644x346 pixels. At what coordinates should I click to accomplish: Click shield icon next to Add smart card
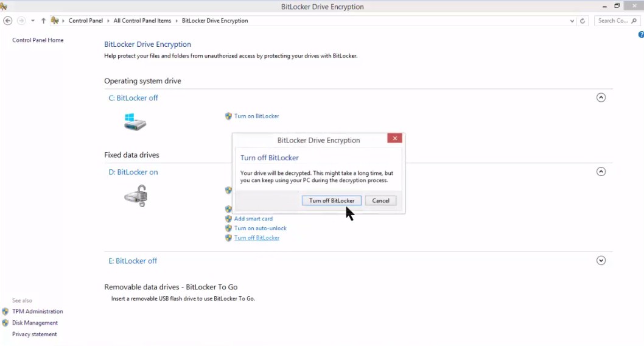pyautogui.click(x=228, y=219)
